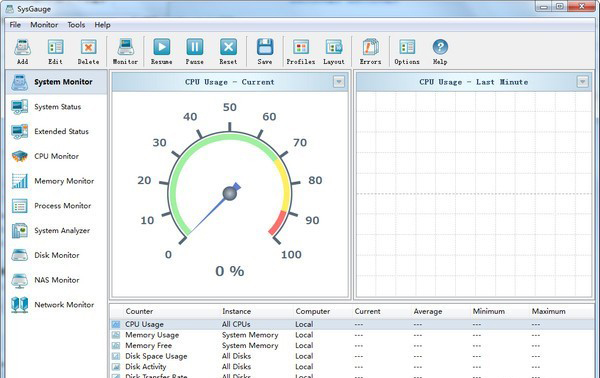The image size is (600, 378).
Task: Sort by the Maximum column header
Action: coord(548,311)
